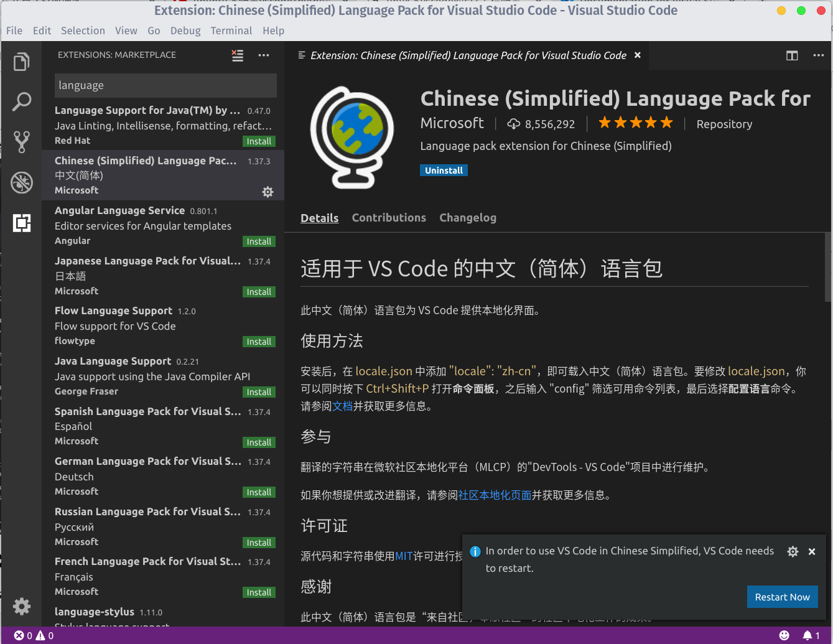This screenshot has height=644, width=833.
Task: Open the Selection menu
Action: [83, 30]
